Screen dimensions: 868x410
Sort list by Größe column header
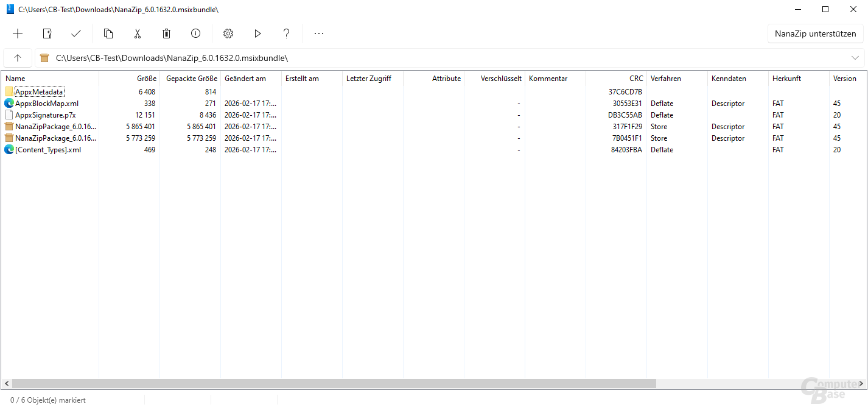tap(146, 79)
